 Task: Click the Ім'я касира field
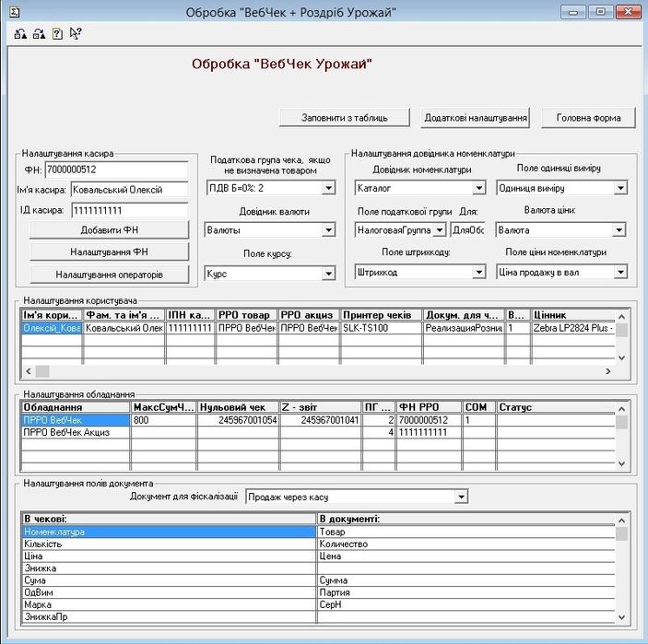pyautogui.click(x=129, y=190)
